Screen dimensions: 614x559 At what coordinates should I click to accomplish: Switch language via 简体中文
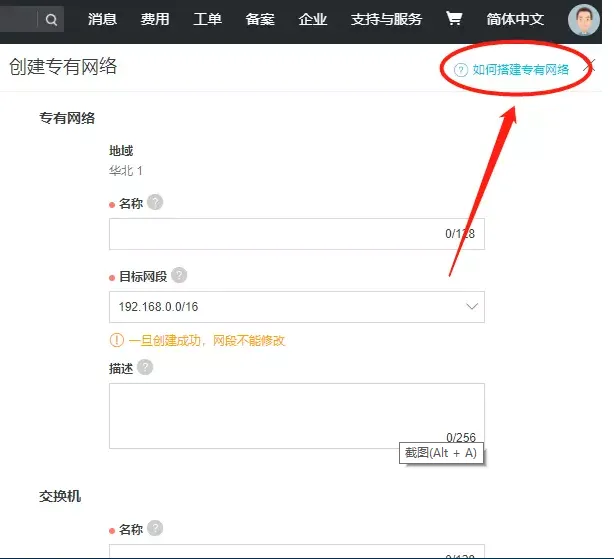(x=515, y=19)
